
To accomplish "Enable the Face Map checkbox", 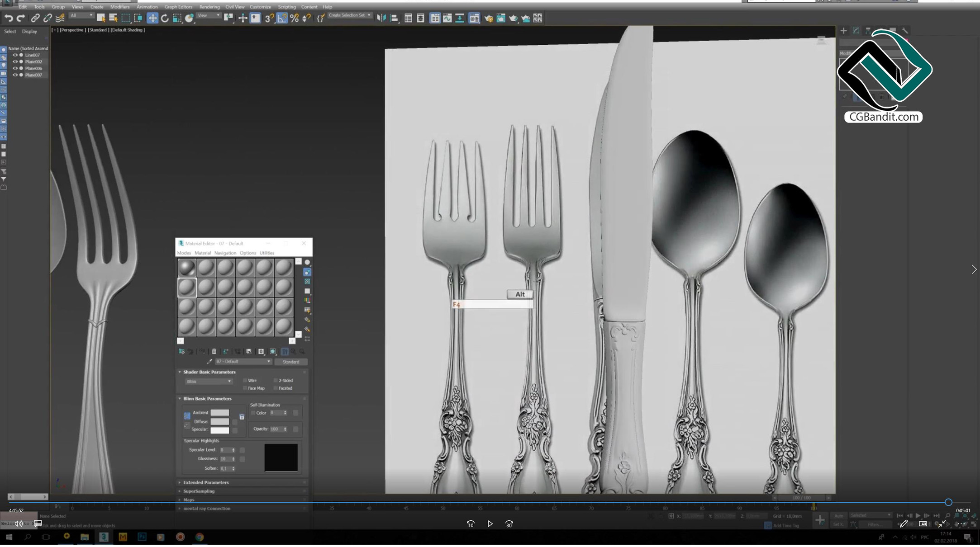I will pos(245,388).
